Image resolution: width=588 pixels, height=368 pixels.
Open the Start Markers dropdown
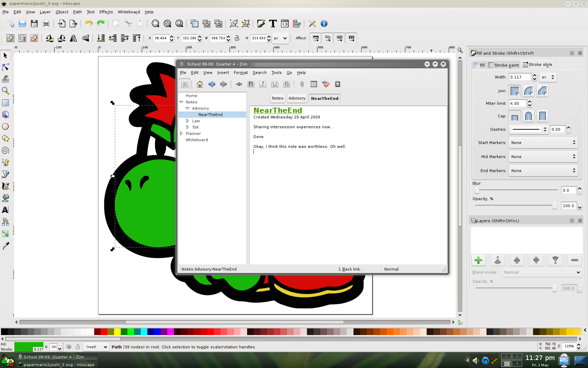(543, 143)
